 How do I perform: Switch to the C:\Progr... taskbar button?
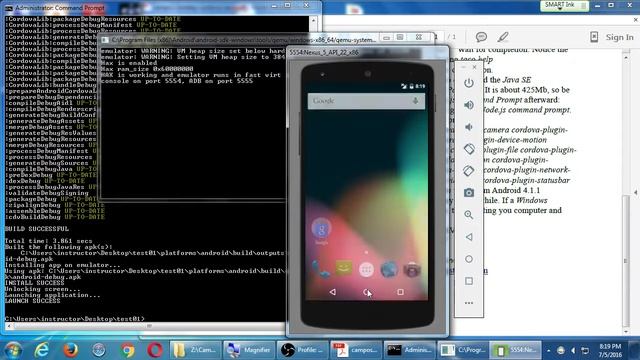(x=463, y=350)
